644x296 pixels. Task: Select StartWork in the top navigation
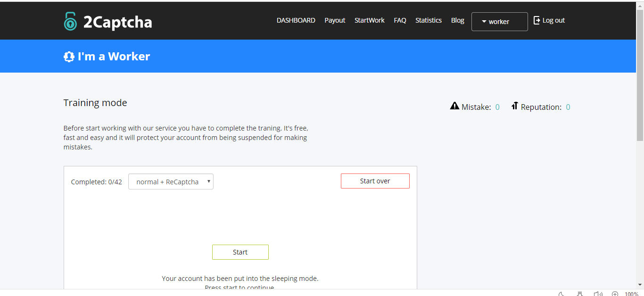[369, 20]
